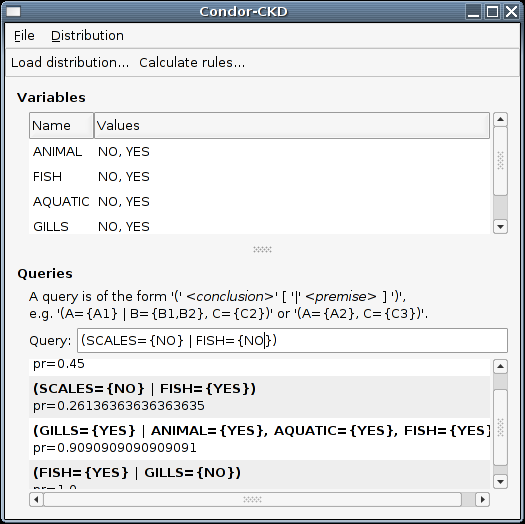Viewport: 525px width, 524px height.
Task: Click the query results vertical scrollbar thumb
Action: (500, 427)
